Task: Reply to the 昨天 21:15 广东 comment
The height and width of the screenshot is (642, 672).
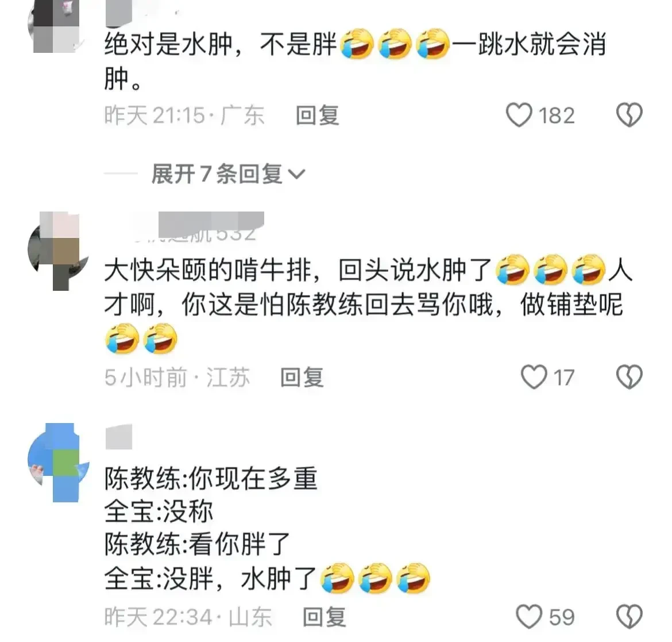Action: tap(318, 116)
